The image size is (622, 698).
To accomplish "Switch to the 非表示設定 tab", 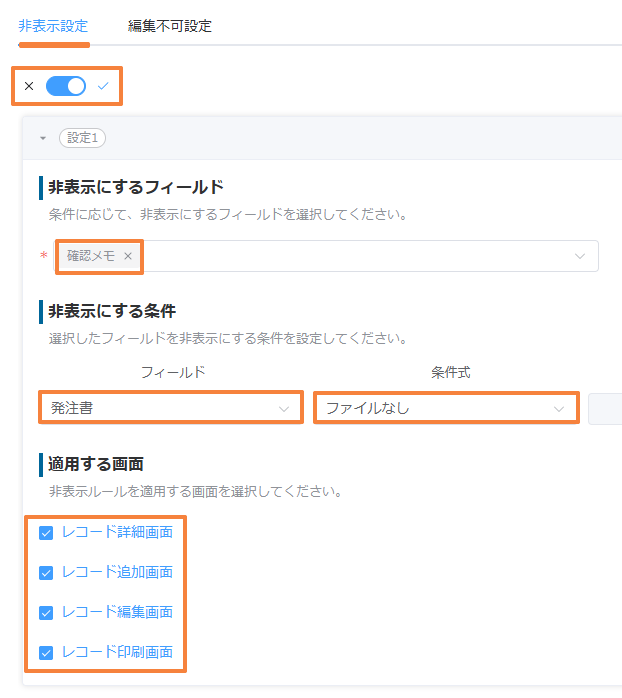I will (53, 26).
